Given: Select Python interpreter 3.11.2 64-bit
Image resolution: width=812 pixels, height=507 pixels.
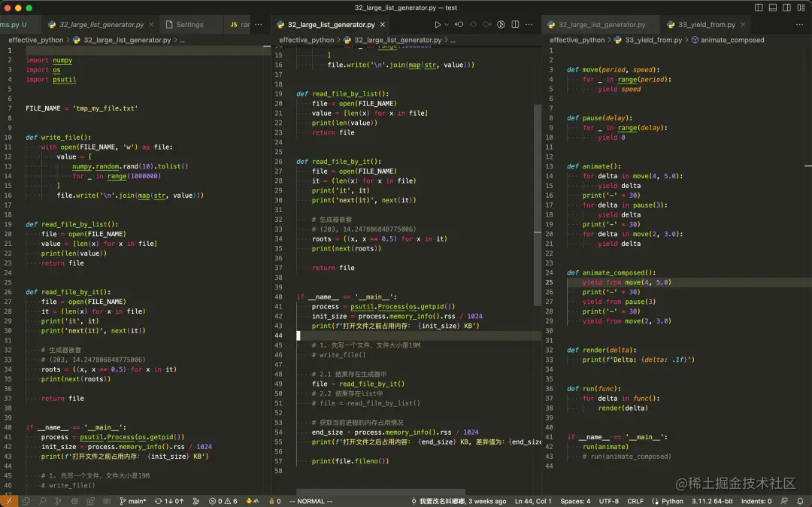Looking at the screenshot, I should pos(712,501).
